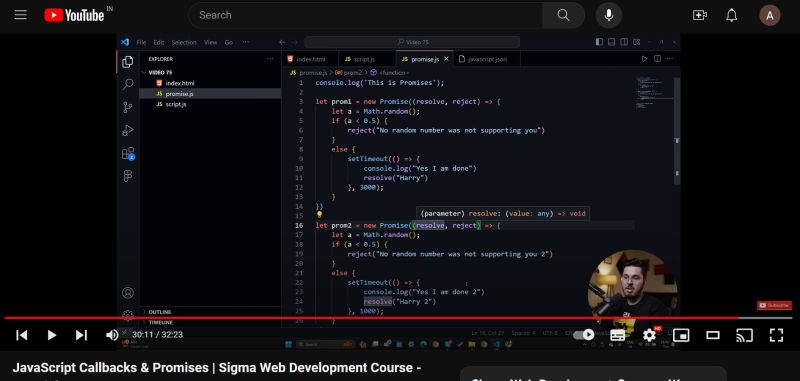Click the 30:11 / 32:23 time display
Viewport: 800px width, 381px height.
(157, 335)
